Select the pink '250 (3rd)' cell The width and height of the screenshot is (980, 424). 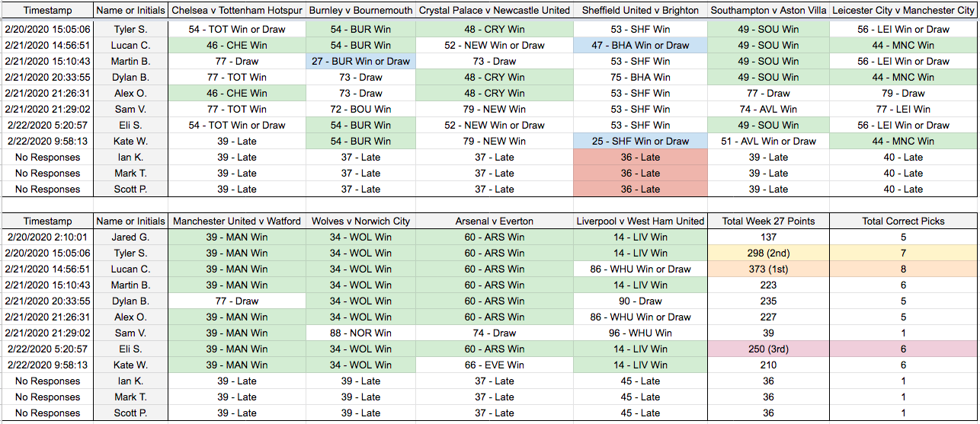(768, 349)
